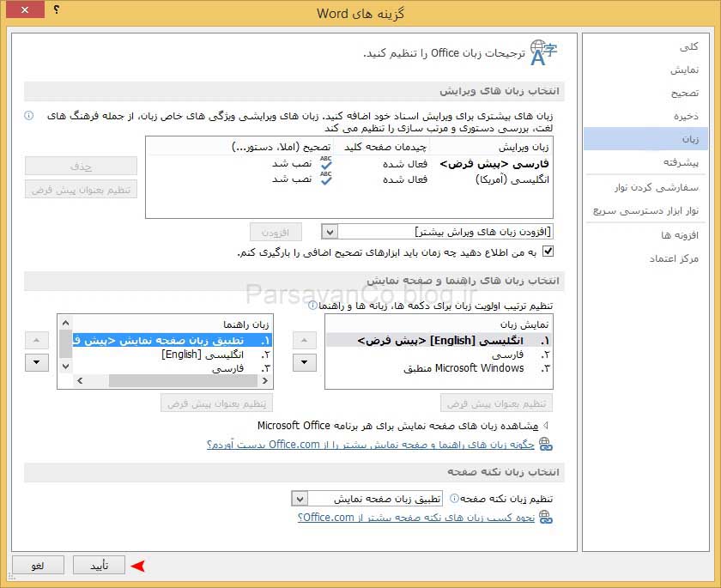Open the ScreenTip language dropdown

click(x=299, y=498)
